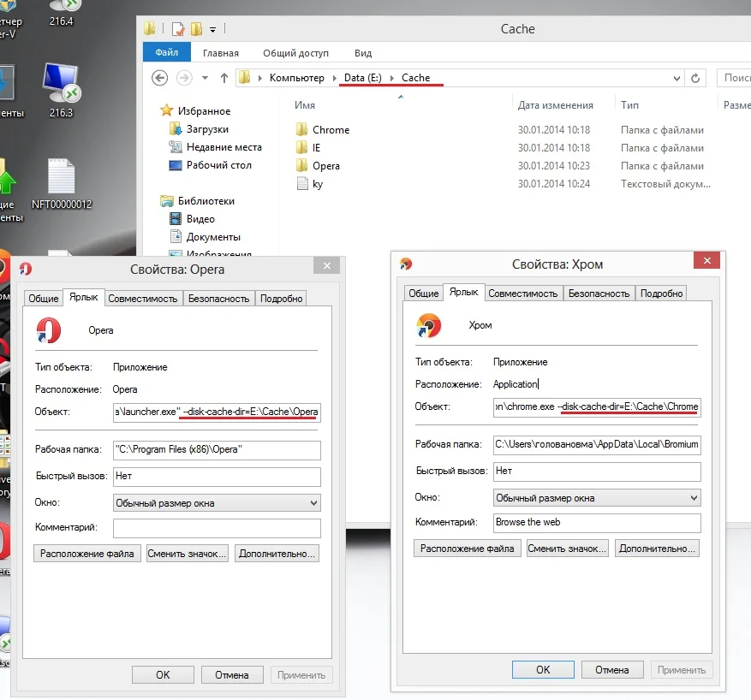Viewport: 751px width, 700px height.
Task: Select the ky text document icon
Action: tap(302, 184)
